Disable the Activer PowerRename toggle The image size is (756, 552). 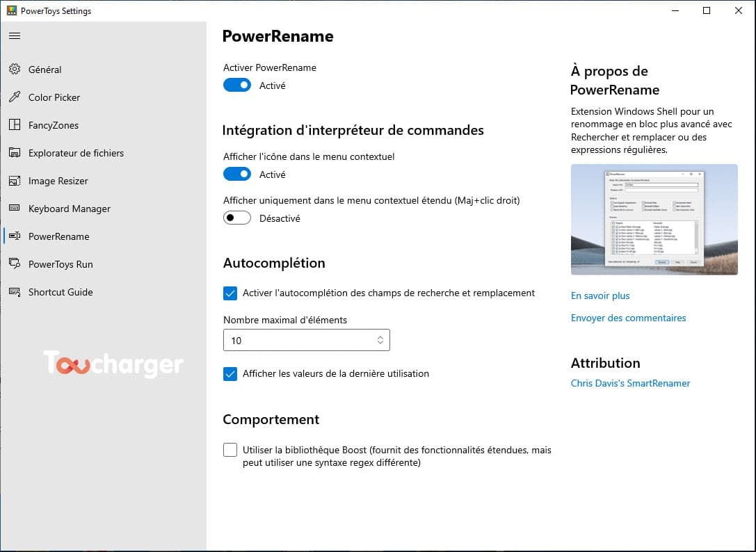236,85
